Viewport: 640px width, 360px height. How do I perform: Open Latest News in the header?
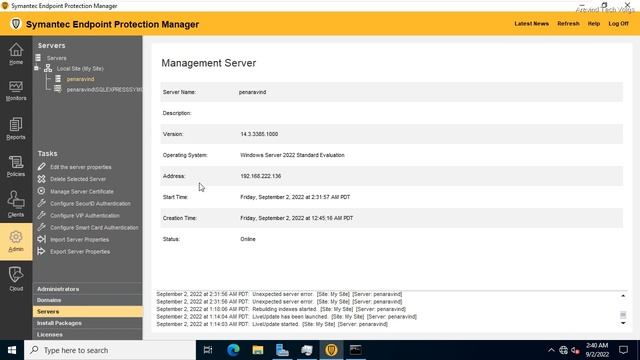531,24
